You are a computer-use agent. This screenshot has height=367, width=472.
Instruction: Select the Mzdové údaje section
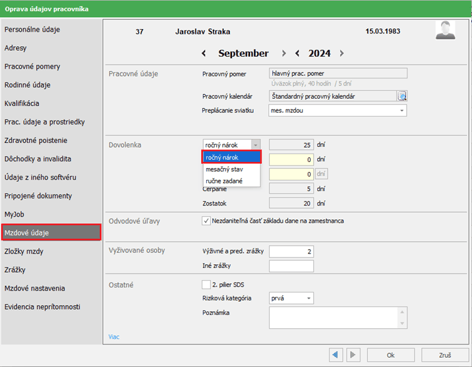(x=51, y=232)
